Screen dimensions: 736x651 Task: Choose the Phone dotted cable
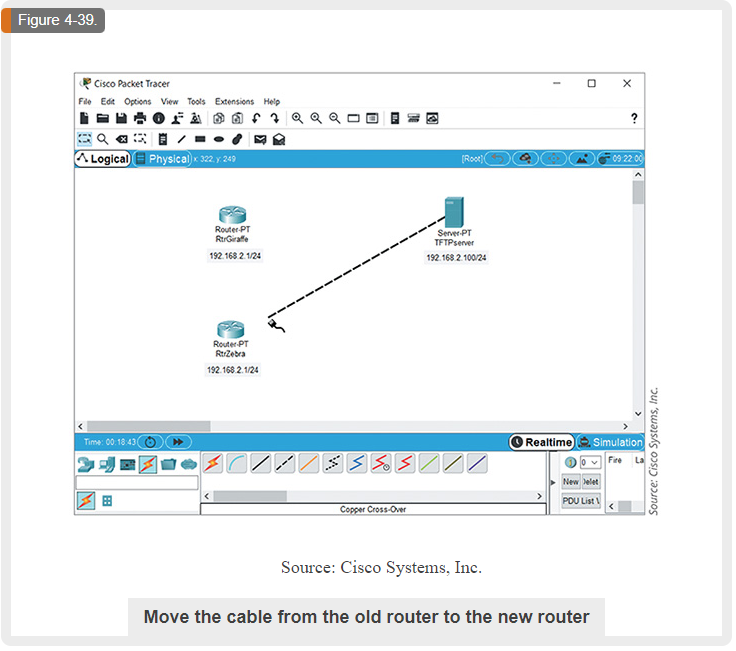(x=333, y=464)
